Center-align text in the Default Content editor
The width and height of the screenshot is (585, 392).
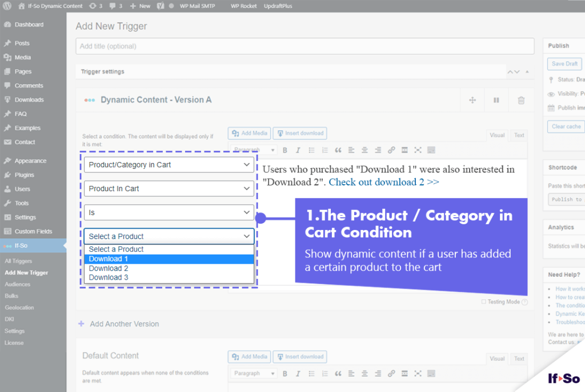pos(364,374)
